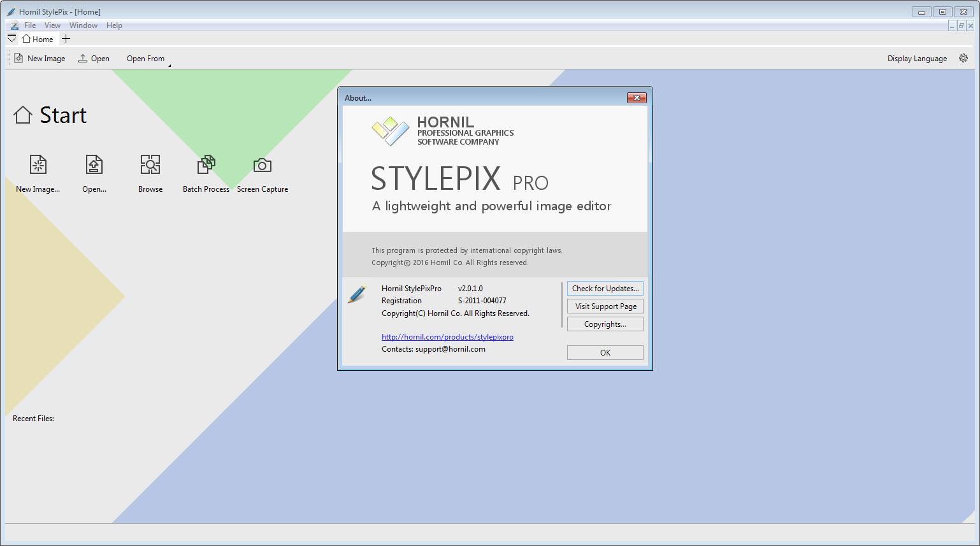The width and height of the screenshot is (980, 546).
Task: Restore the inner Home document window
Action: click(x=962, y=25)
